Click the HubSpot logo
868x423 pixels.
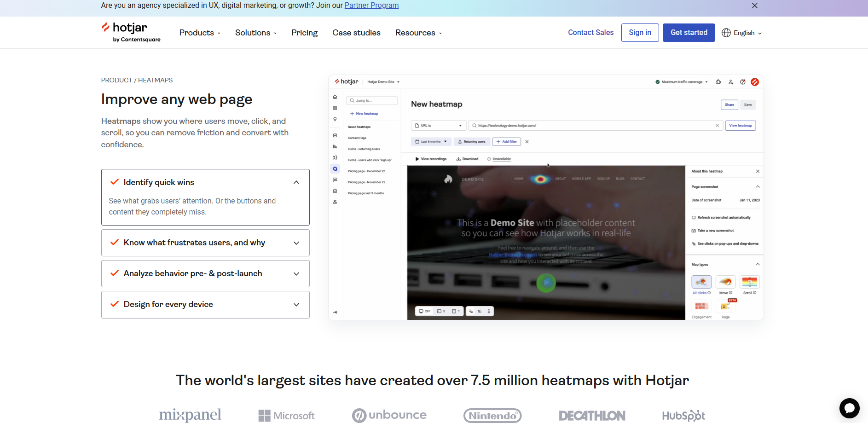click(683, 416)
